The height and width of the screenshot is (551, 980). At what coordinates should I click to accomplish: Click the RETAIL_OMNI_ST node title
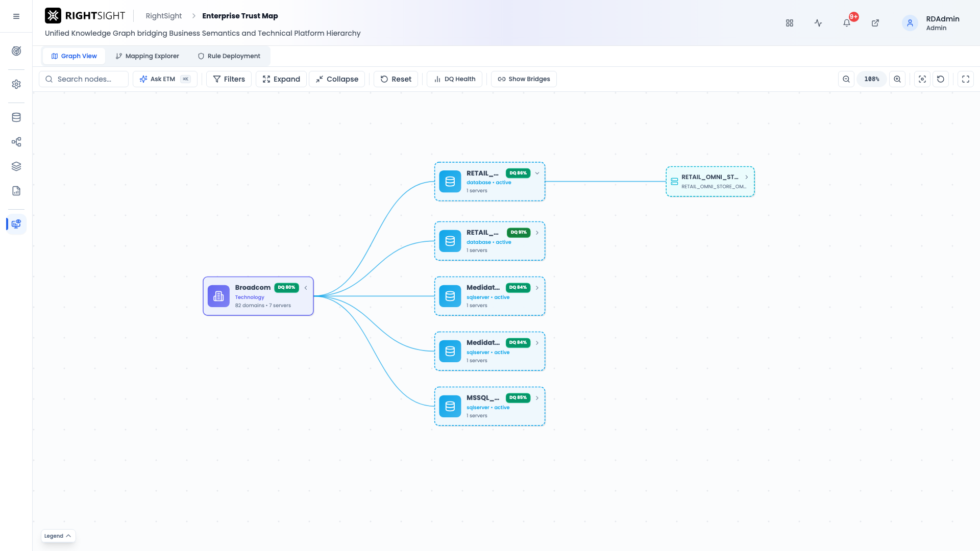pos(709,177)
